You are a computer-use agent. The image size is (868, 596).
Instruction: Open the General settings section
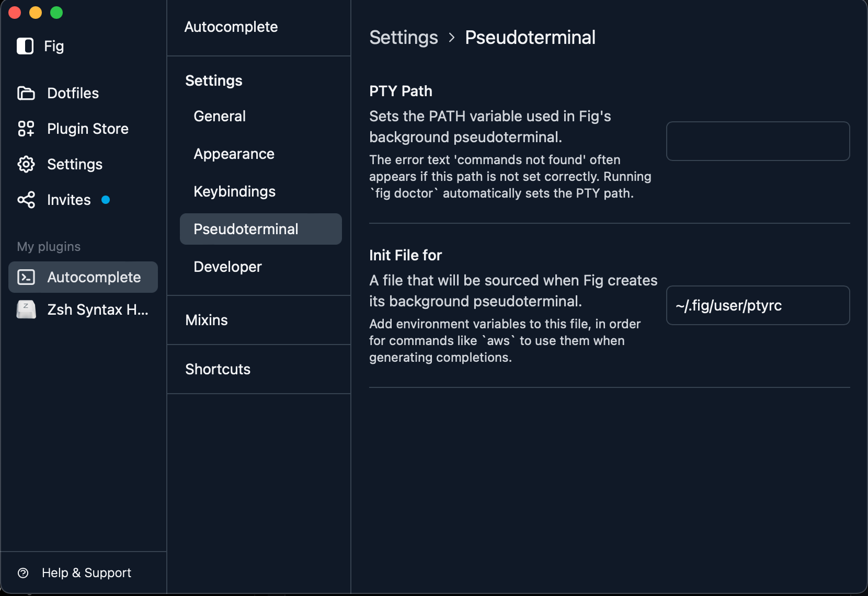(x=219, y=116)
